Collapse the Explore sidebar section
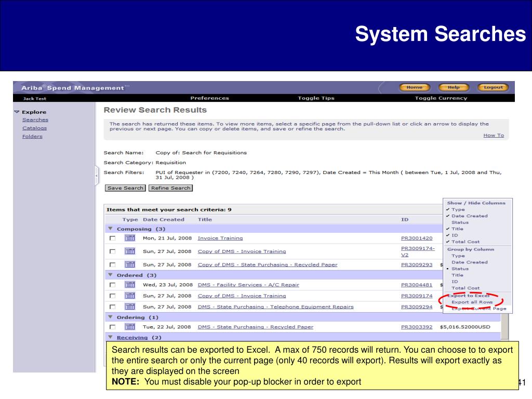 [17, 112]
